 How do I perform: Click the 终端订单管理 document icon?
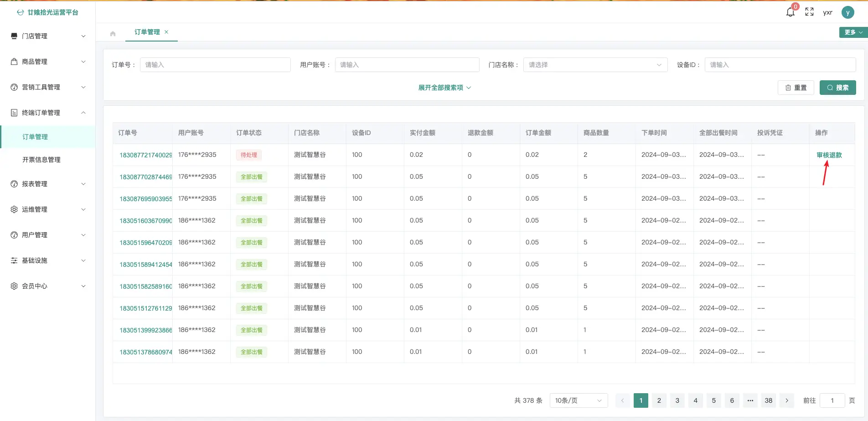(x=14, y=113)
